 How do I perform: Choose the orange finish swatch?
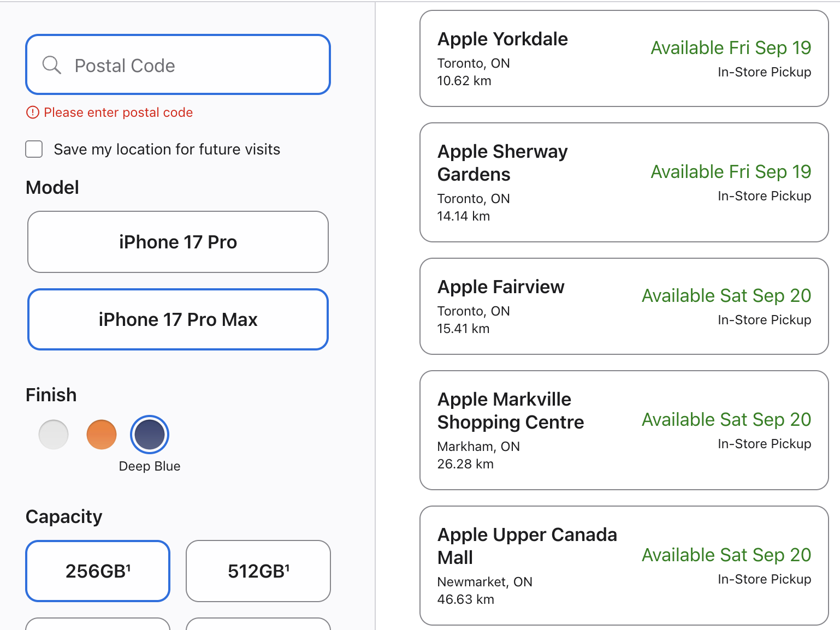(x=102, y=435)
